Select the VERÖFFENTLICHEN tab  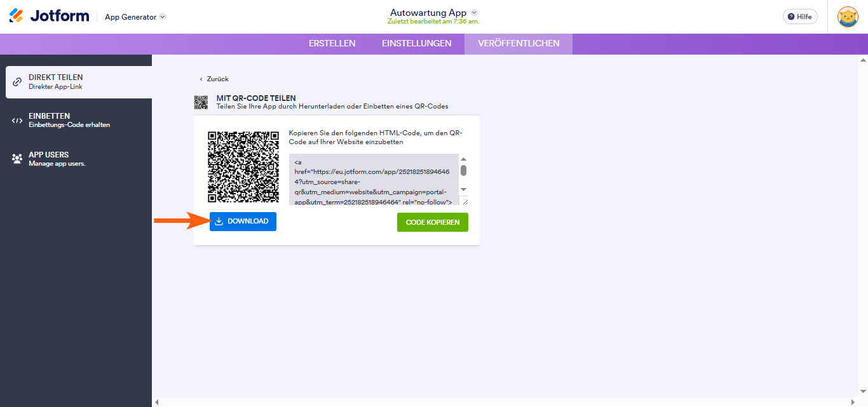click(x=519, y=43)
